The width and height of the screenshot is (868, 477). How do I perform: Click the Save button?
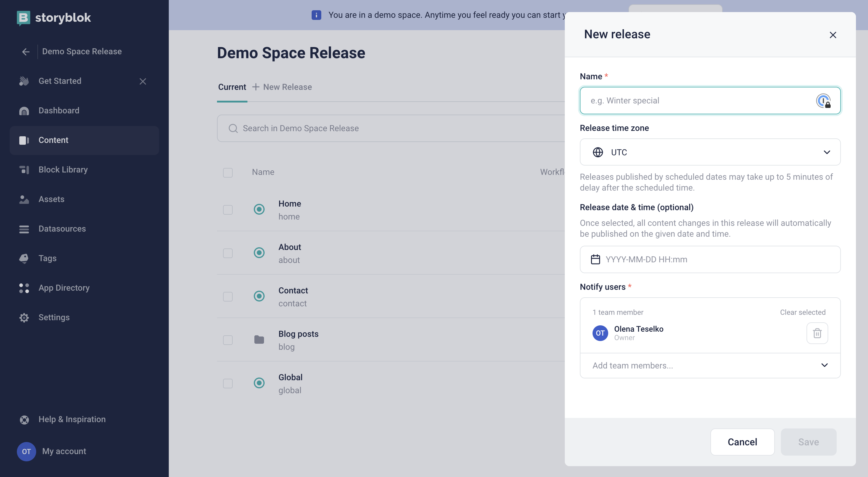808,442
